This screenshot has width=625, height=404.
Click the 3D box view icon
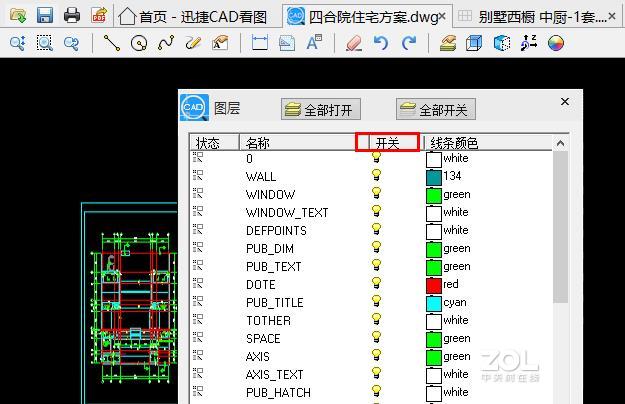pyautogui.click(x=474, y=43)
